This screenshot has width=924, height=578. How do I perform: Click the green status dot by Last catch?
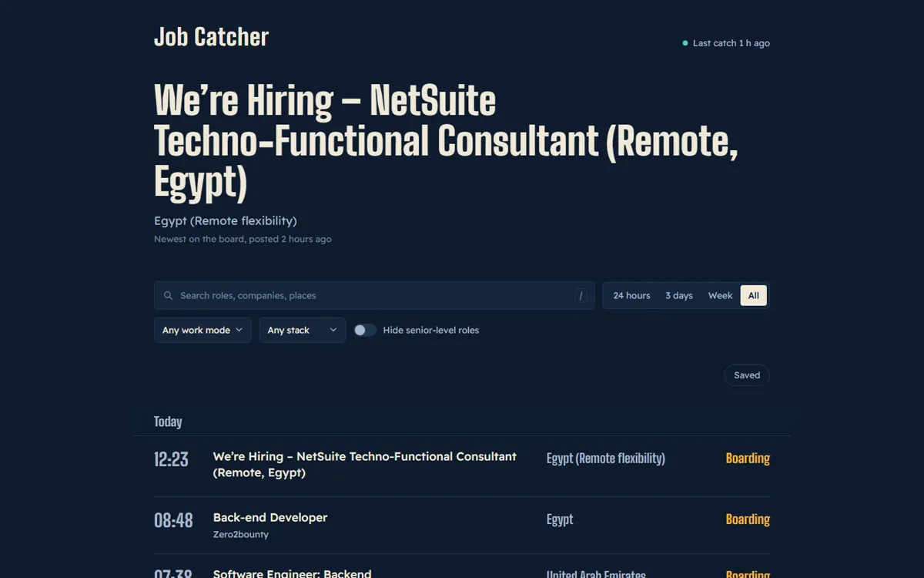coord(685,43)
